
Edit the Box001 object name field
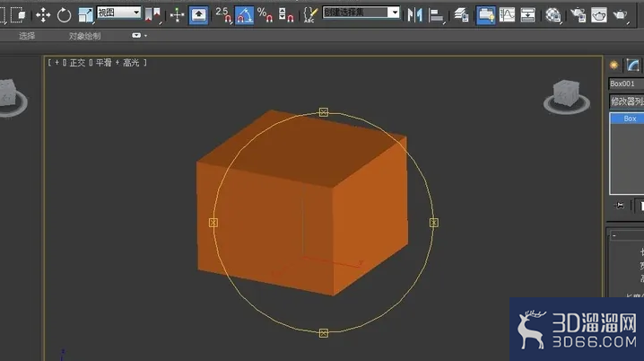626,84
